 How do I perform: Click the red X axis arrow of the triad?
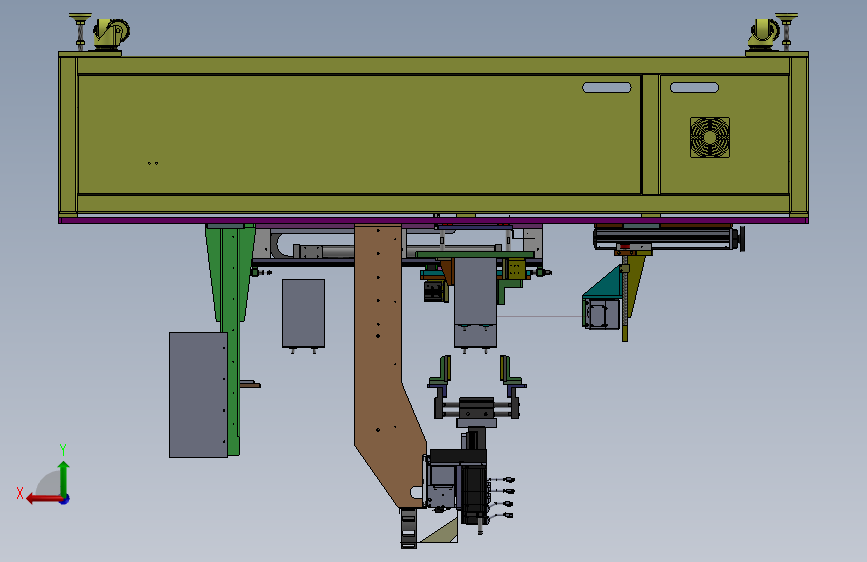(44, 499)
